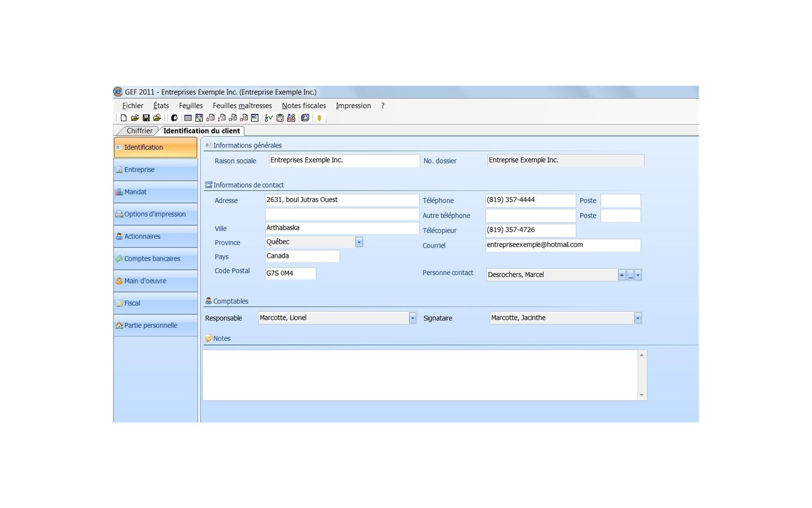Click the NC notes toolbar icon
The height and width of the screenshot is (508, 812).
tap(255, 118)
